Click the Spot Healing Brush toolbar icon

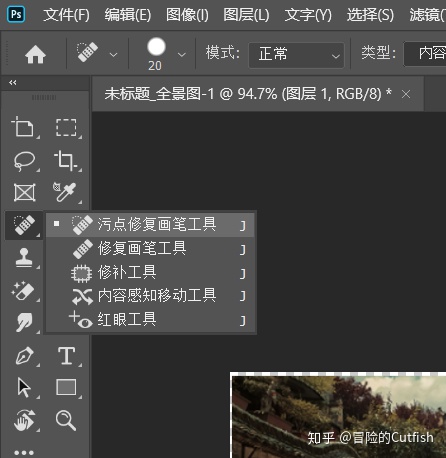pyautogui.click(x=24, y=225)
